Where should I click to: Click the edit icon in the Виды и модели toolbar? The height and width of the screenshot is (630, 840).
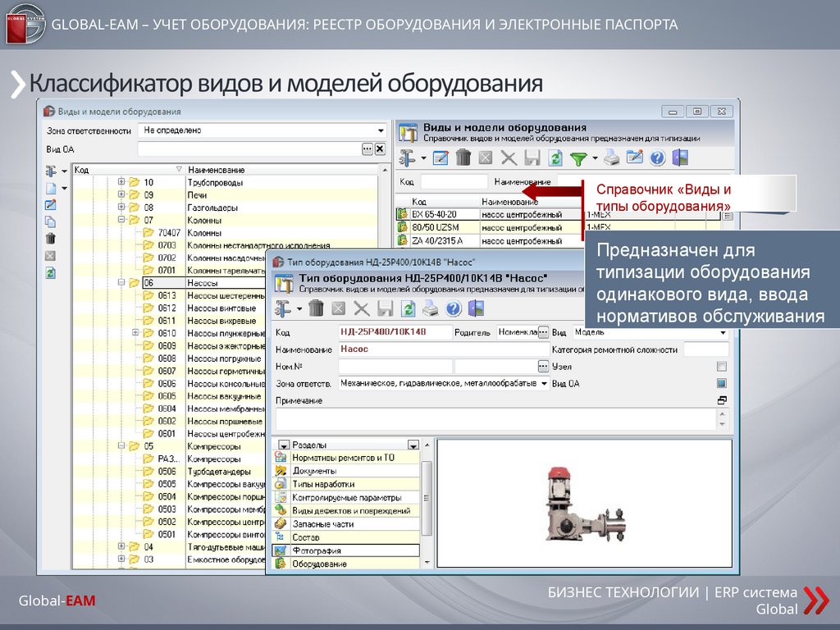(441, 158)
